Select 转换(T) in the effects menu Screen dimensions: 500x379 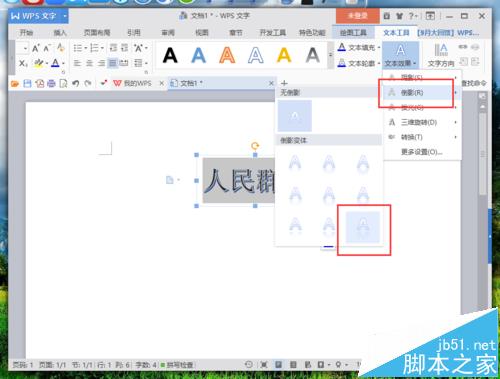coord(422,137)
